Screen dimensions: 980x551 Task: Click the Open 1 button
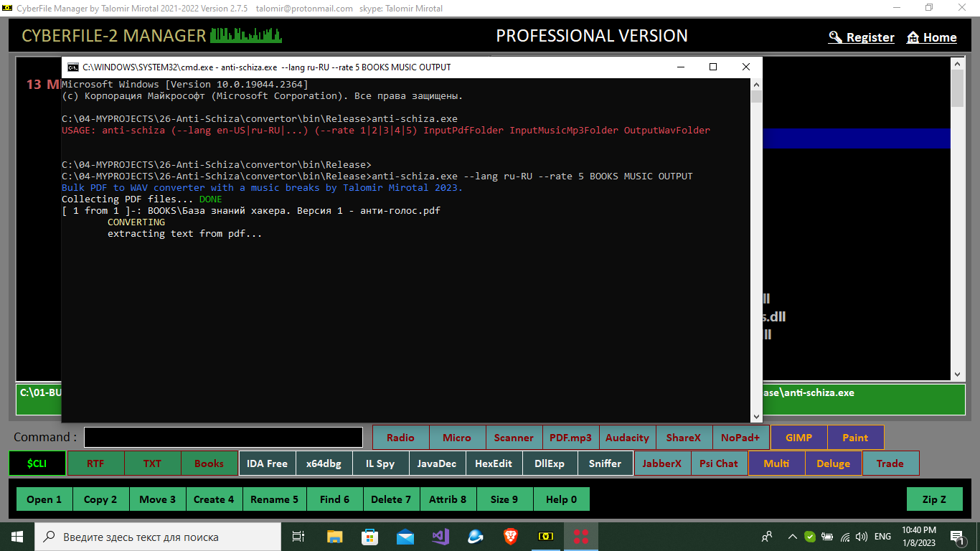click(x=44, y=499)
